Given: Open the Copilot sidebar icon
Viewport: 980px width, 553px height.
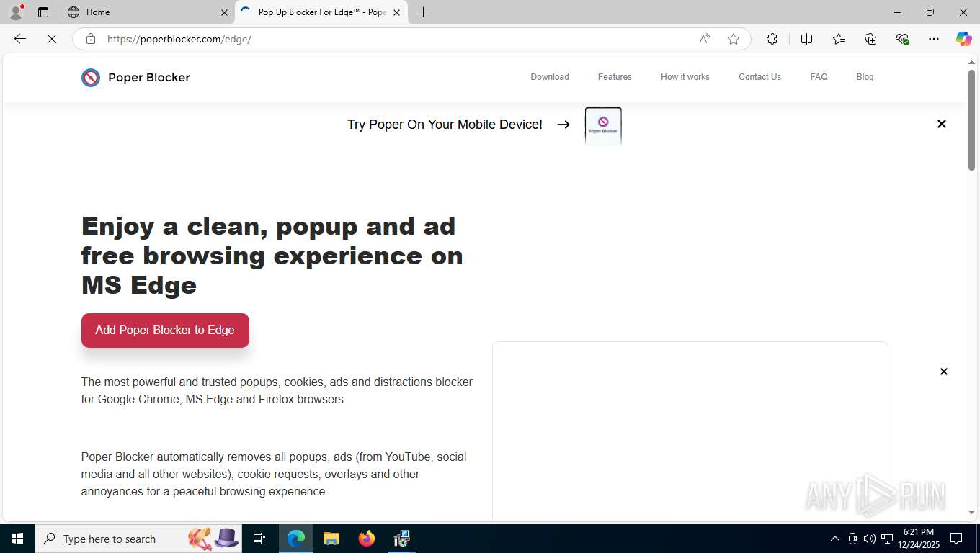Looking at the screenshot, I should (x=963, y=39).
